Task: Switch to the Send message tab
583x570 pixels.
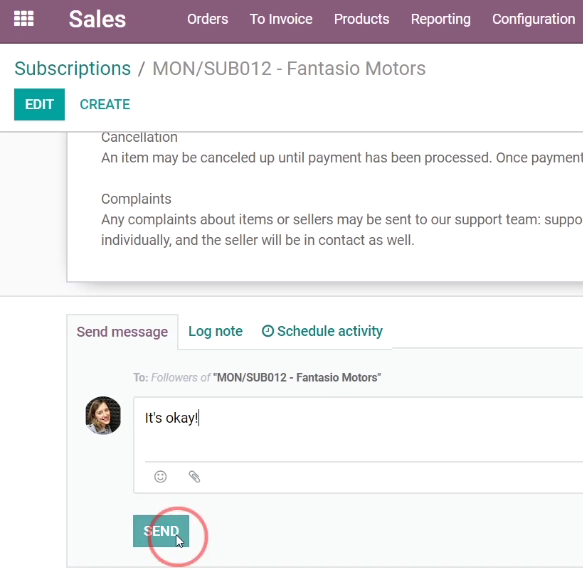Action: coord(122,332)
